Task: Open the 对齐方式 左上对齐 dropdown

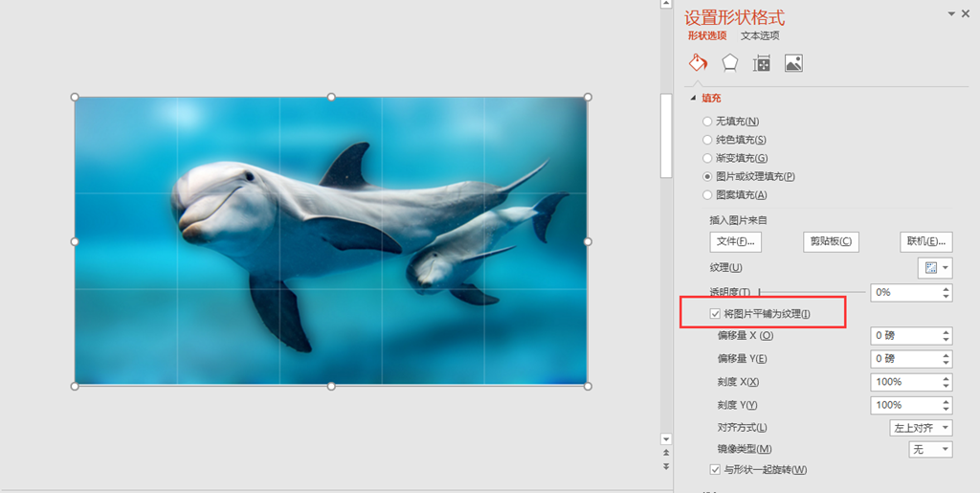Action: 921,428
